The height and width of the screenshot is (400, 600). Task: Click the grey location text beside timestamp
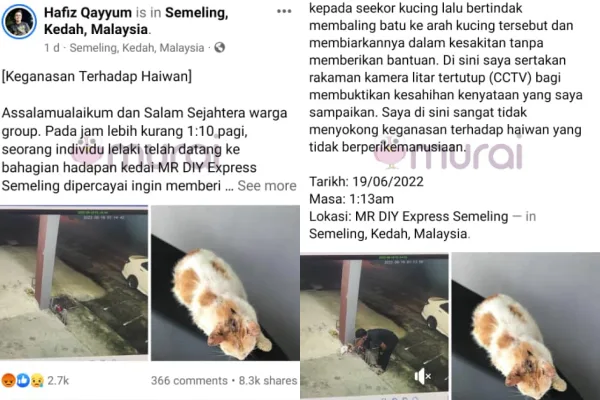coord(137,48)
